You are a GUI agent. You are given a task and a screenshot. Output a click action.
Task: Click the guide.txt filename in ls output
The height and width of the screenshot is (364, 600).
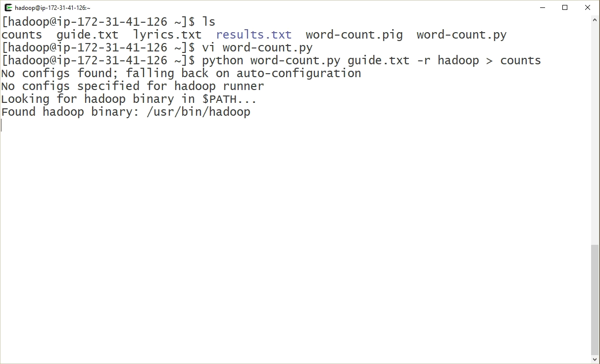tap(87, 35)
